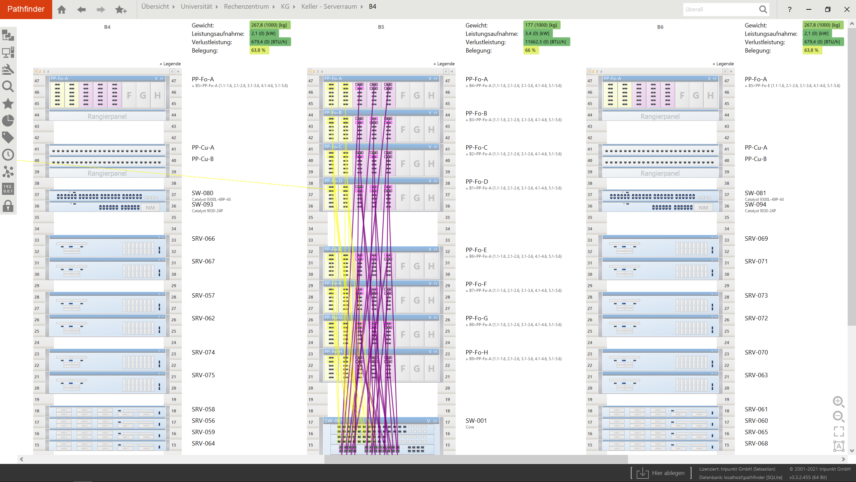Zoom out of the rack view
Image resolution: width=856 pixels, height=482 pixels.
pos(838,417)
